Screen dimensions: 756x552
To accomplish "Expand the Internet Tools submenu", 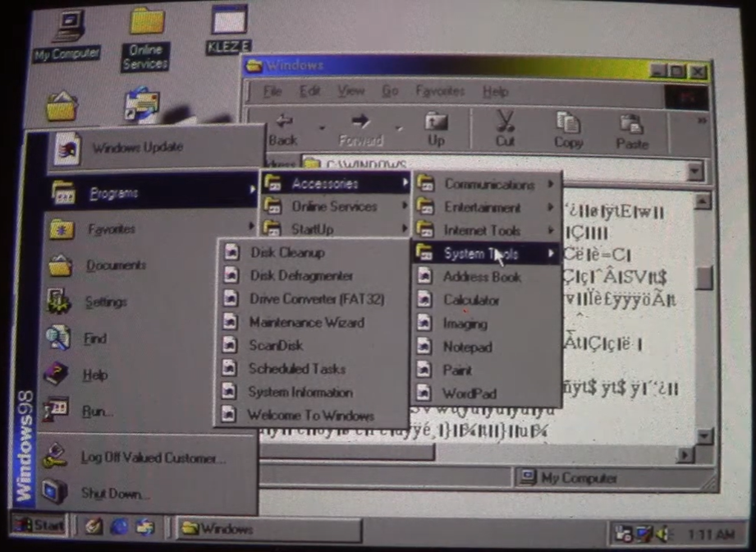I will (487, 231).
